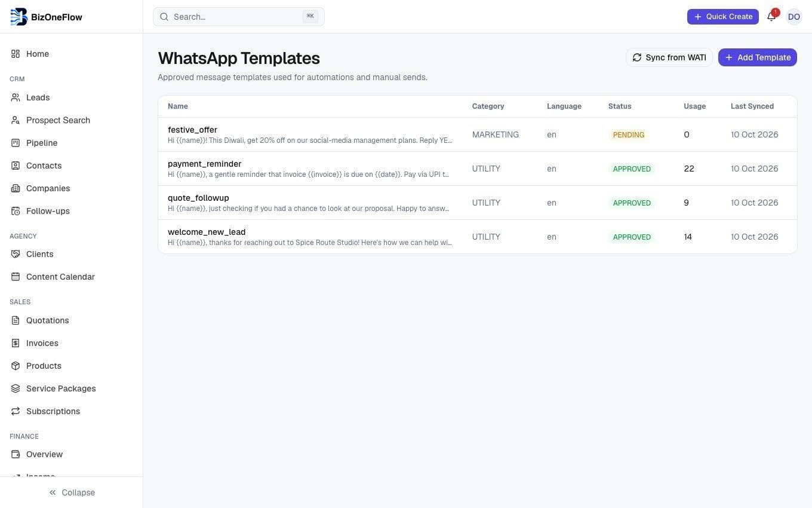Open the DO user avatar menu
This screenshot has height=508, width=812.
click(794, 17)
